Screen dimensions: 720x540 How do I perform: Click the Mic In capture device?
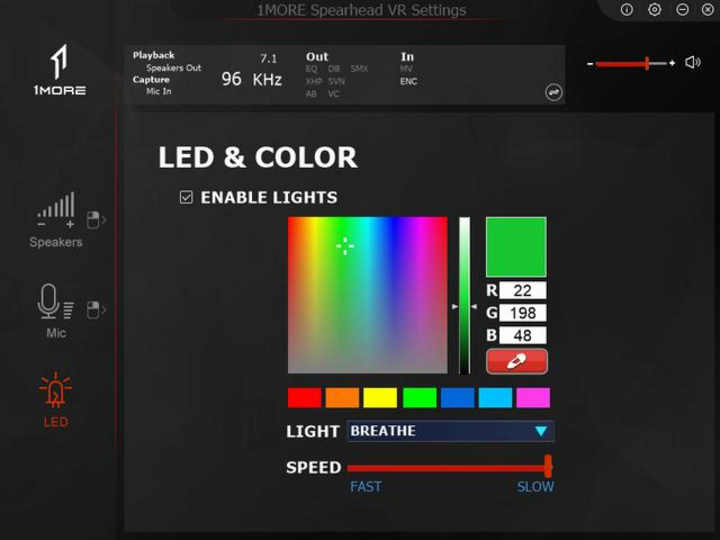coord(158,91)
